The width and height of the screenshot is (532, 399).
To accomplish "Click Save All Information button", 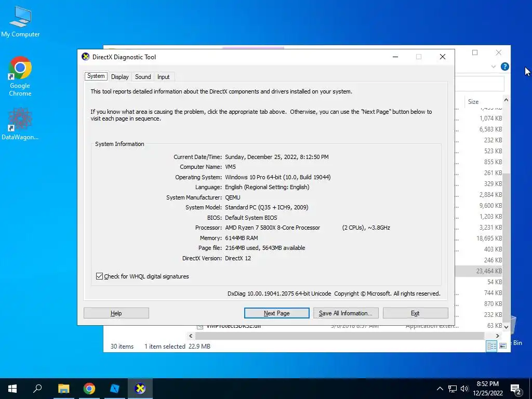I will (x=345, y=313).
